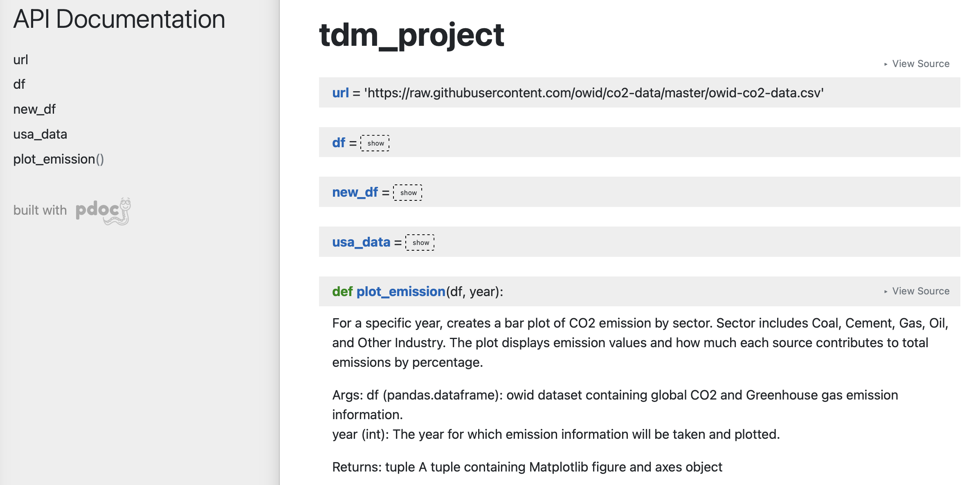980x485 pixels.
Task: Click the plot_emission function name heading
Action: click(x=401, y=291)
